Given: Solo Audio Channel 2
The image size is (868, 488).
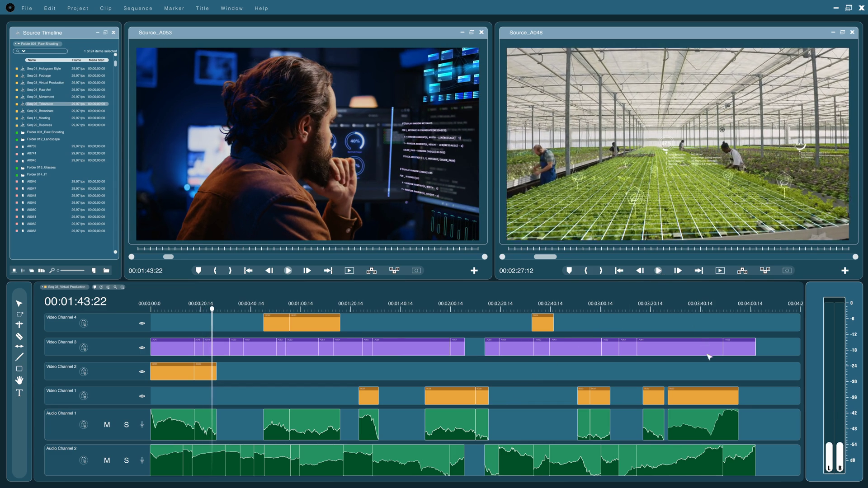Looking at the screenshot, I should click(126, 460).
